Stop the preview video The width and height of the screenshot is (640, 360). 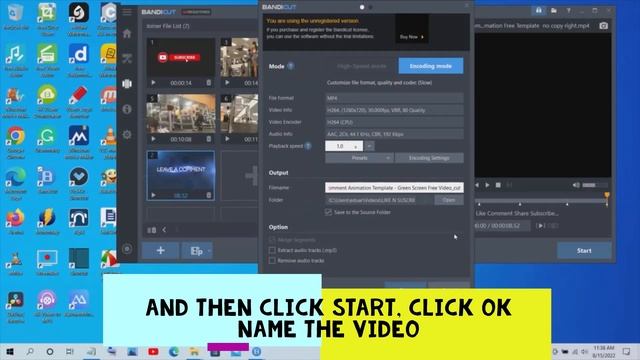498,185
